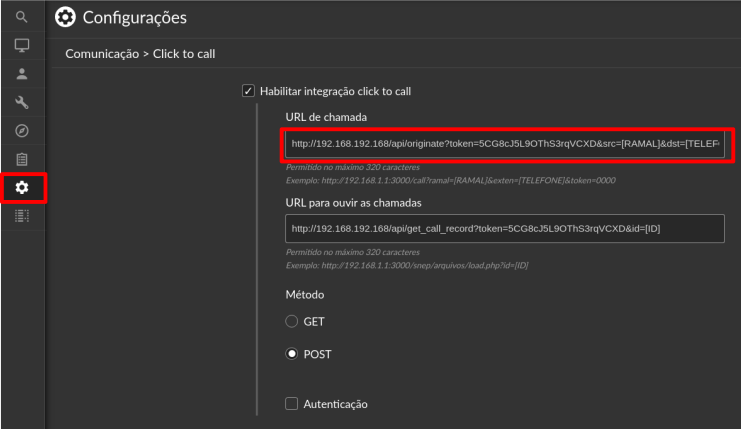Enable the Autenticação checkbox
This screenshot has height=429, width=741.
tap(292, 403)
